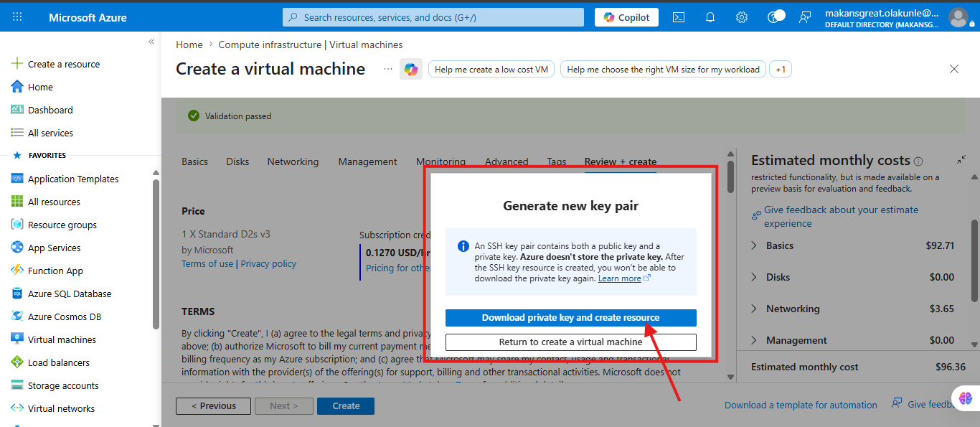Click the cost pane vertical scrollbar
Image resolution: width=980 pixels, height=427 pixels.
click(x=975, y=262)
